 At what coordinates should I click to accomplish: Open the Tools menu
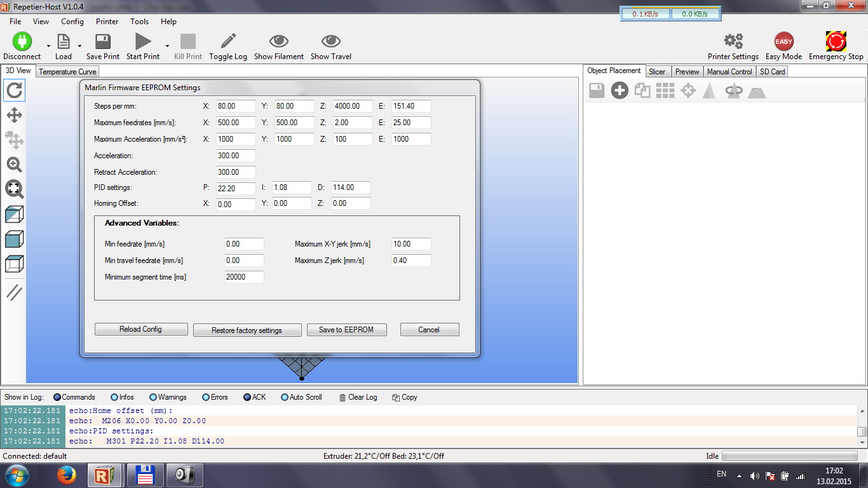tap(140, 21)
